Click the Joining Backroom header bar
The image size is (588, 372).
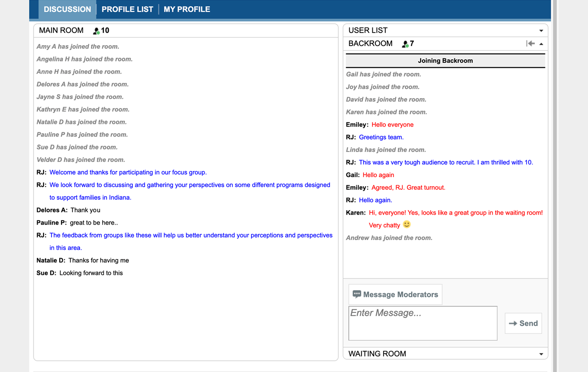(x=445, y=61)
